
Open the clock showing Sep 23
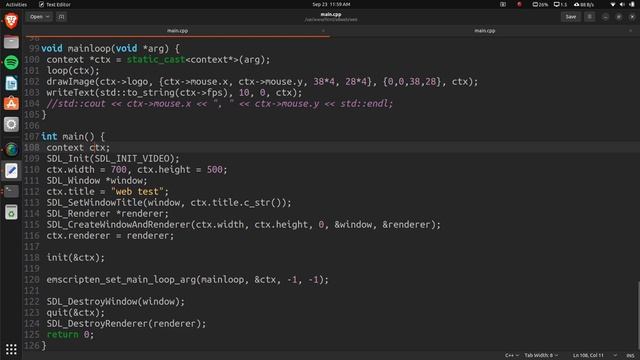pyautogui.click(x=331, y=4)
